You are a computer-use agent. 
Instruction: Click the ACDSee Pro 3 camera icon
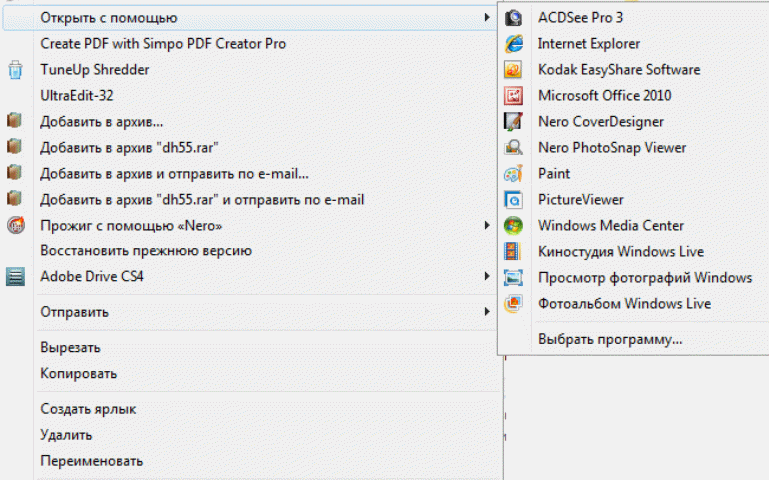[x=513, y=18]
